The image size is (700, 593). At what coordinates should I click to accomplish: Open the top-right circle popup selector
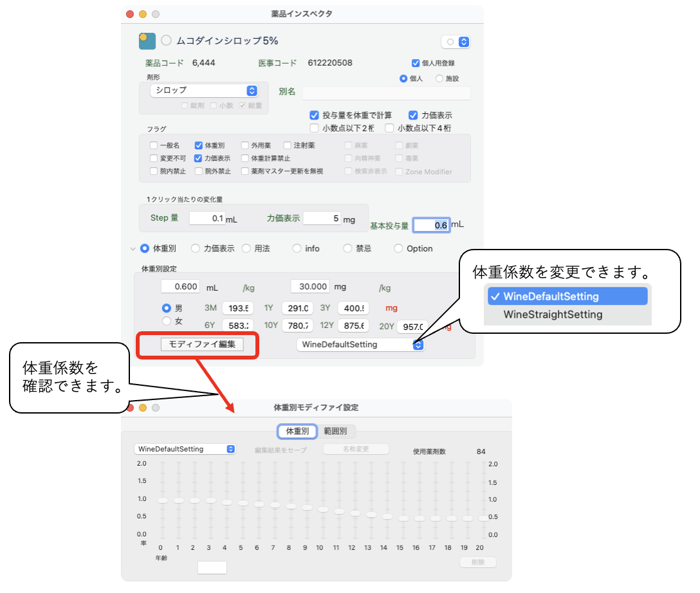coord(456,42)
